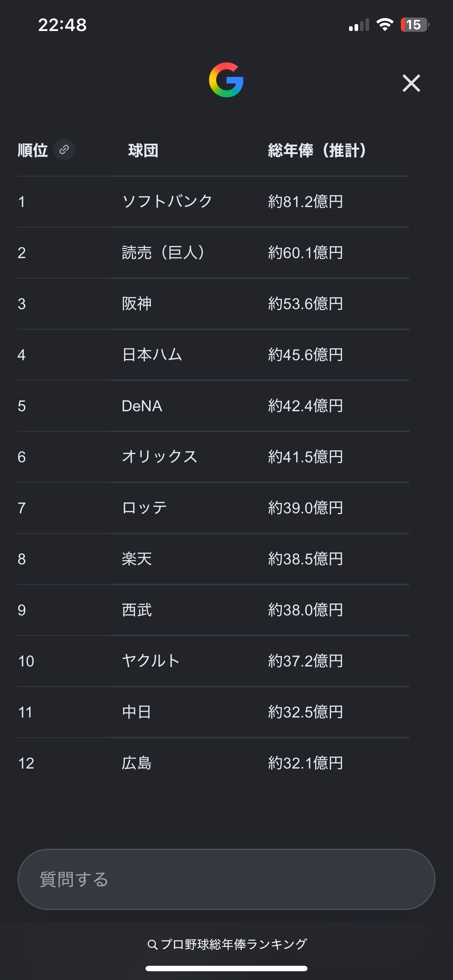Select the 球団 column header
This screenshot has height=980, width=453.
[143, 151]
